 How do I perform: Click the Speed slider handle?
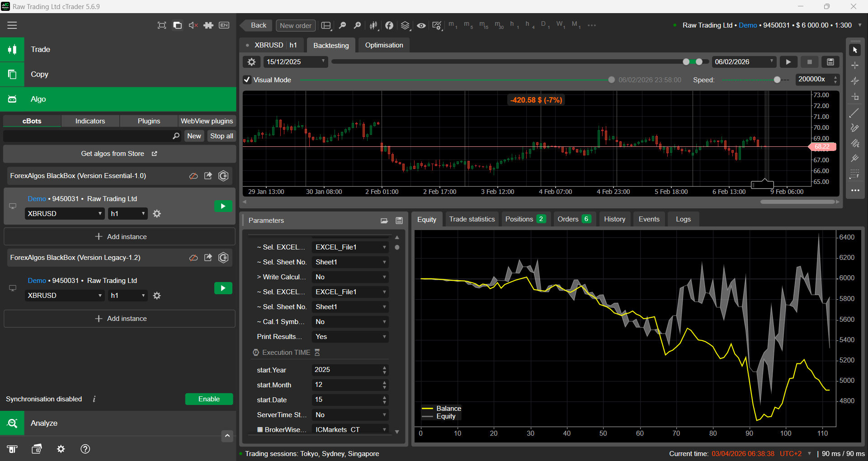pyautogui.click(x=777, y=80)
